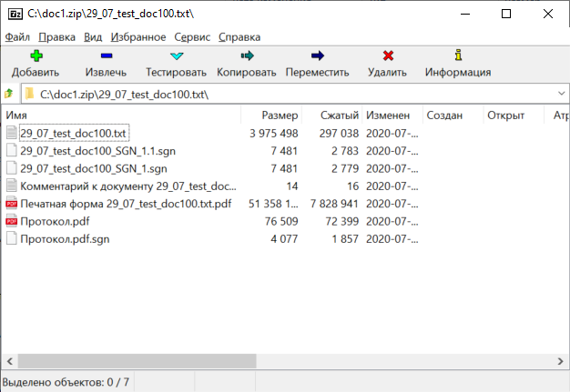Open the Правка menu
570x392 pixels.
pyautogui.click(x=57, y=37)
